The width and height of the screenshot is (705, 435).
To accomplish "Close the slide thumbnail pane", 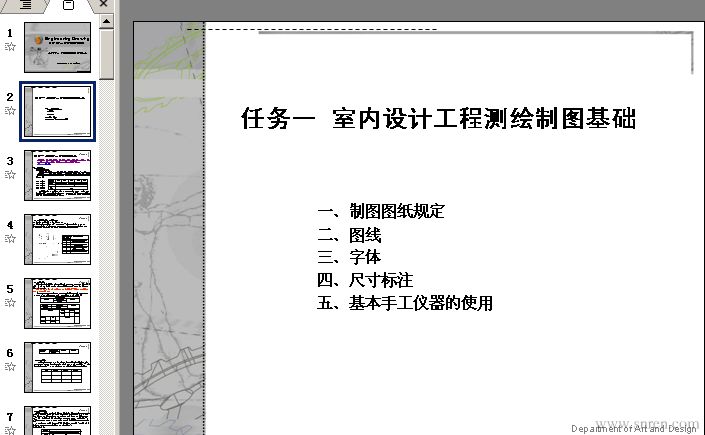I will [x=103, y=4].
